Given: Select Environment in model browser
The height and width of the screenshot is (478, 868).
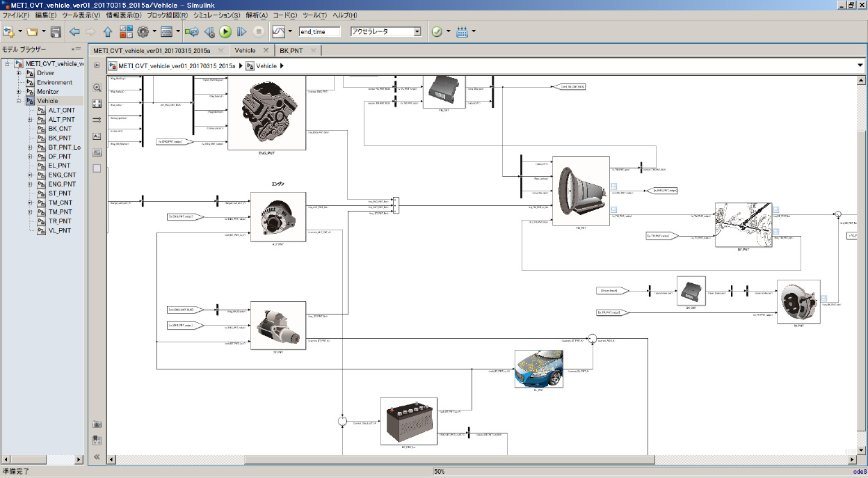Looking at the screenshot, I should pos(54,83).
